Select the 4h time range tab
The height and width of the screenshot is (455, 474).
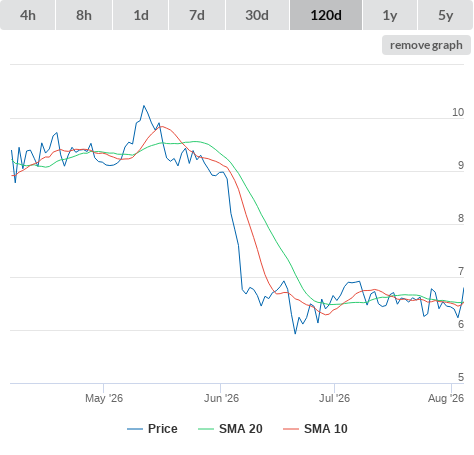[x=28, y=15]
